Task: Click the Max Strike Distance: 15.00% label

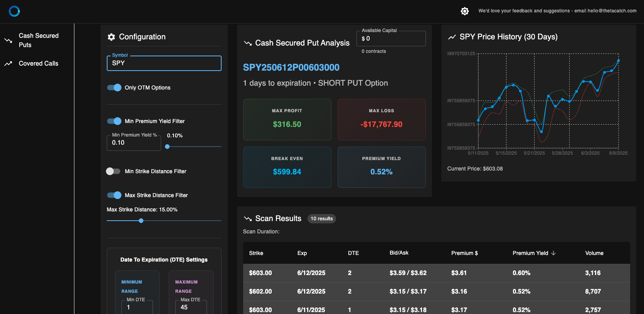Action: [x=142, y=209]
